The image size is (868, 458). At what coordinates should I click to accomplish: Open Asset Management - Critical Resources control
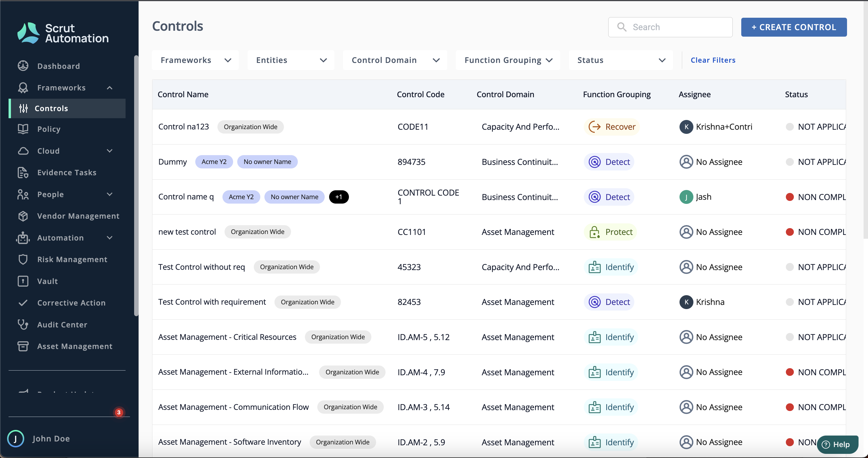227,337
